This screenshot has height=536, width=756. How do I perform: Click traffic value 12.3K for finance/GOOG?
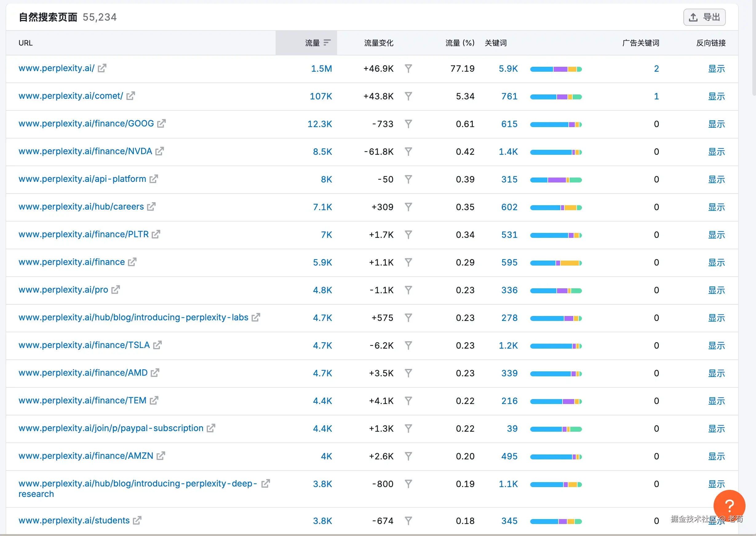(x=320, y=124)
